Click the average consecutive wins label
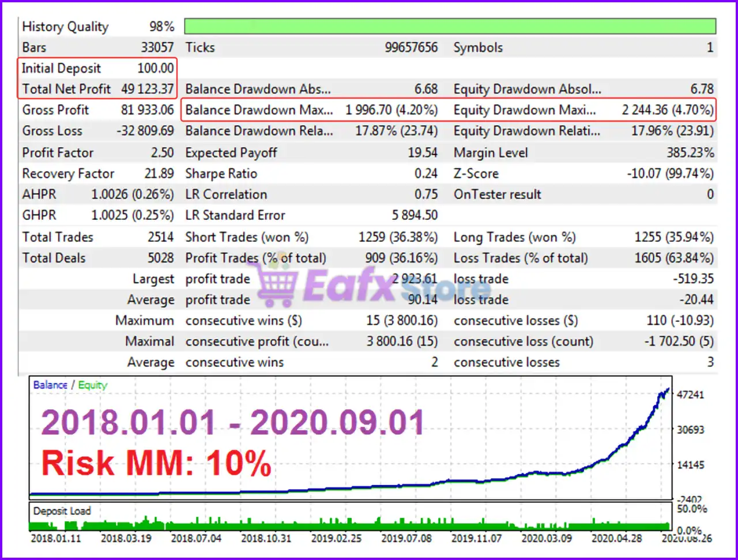This screenshot has width=738, height=560. (234, 362)
